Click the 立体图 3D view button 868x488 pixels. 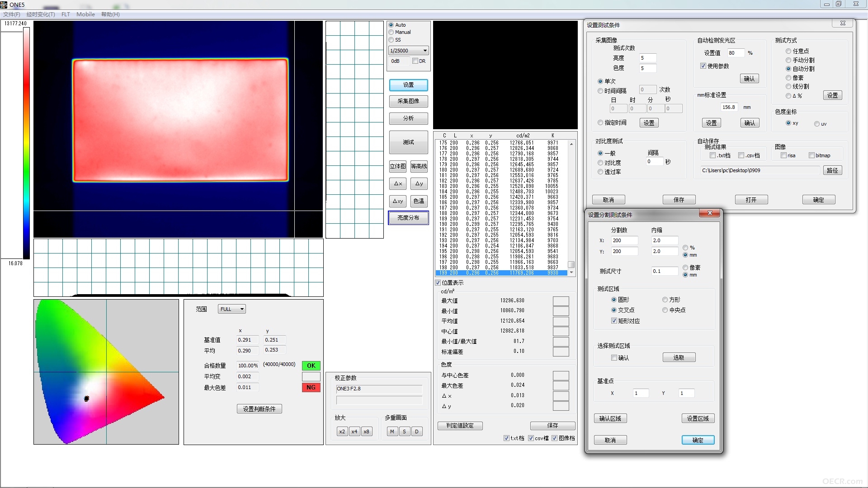click(x=398, y=166)
